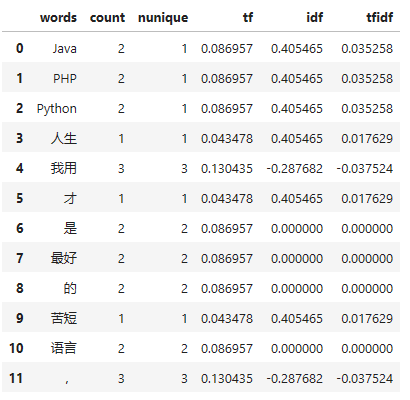Image resolution: width=410 pixels, height=400 pixels.
Task: Click idf value 0.405465 in PHP row
Action: (x=297, y=79)
